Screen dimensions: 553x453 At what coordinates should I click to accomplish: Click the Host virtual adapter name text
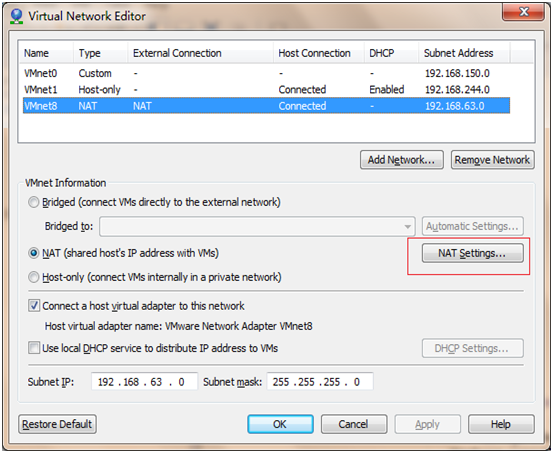click(178, 326)
